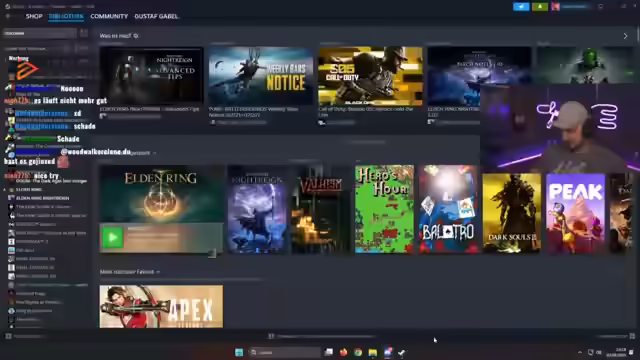This screenshot has width=640, height=360.
Task: Open the COMMUNITY tab
Action: click(x=109, y=16)
